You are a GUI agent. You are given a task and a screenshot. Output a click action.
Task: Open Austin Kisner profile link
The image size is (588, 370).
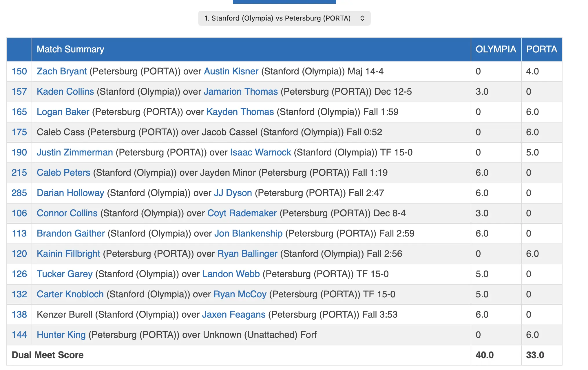(x=231, y=71)
